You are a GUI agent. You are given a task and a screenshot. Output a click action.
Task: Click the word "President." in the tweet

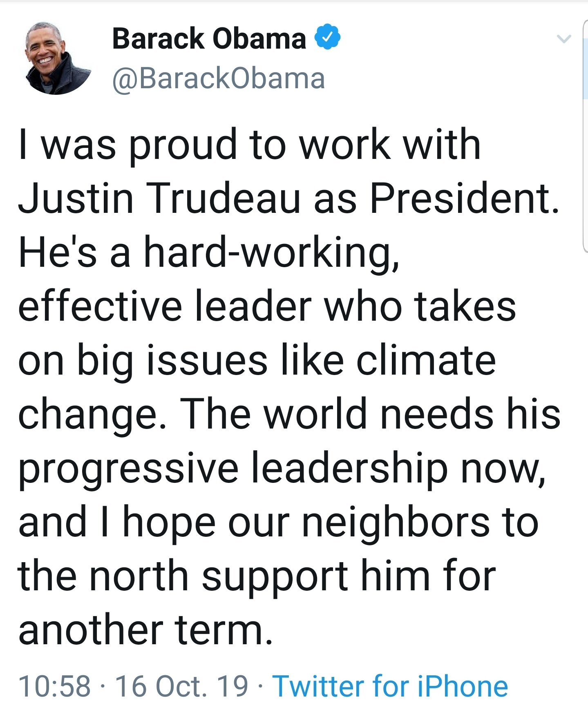click(464, 198)
